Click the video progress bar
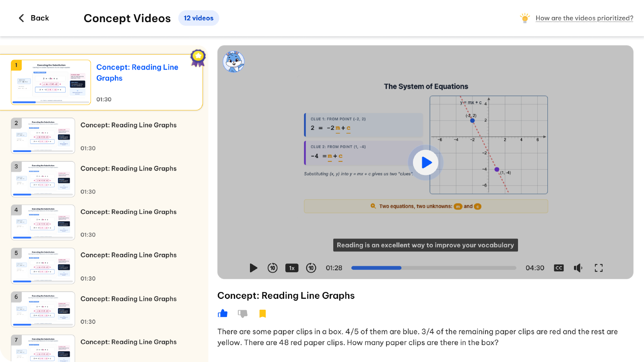The width and height of the screenshot is (644, 362). 433,268
